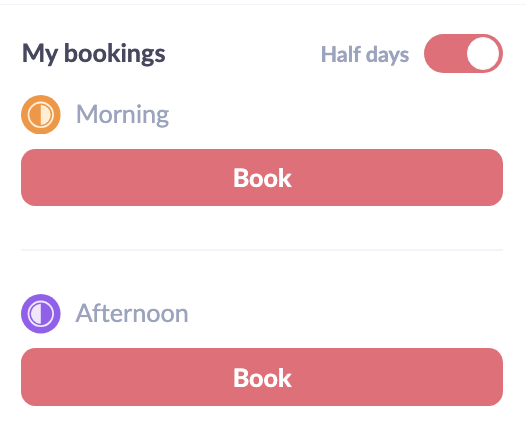Book the Morning half-day slot
The image size is (526, 434).
262,177
